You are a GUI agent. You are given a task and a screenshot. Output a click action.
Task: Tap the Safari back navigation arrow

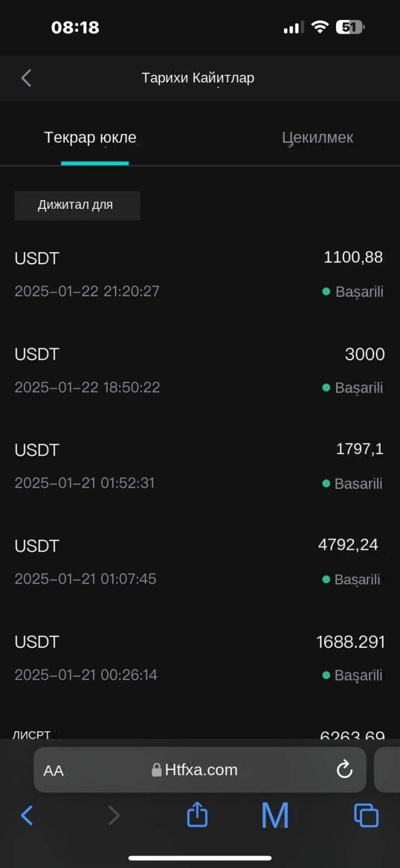click(x=27, y=815)
